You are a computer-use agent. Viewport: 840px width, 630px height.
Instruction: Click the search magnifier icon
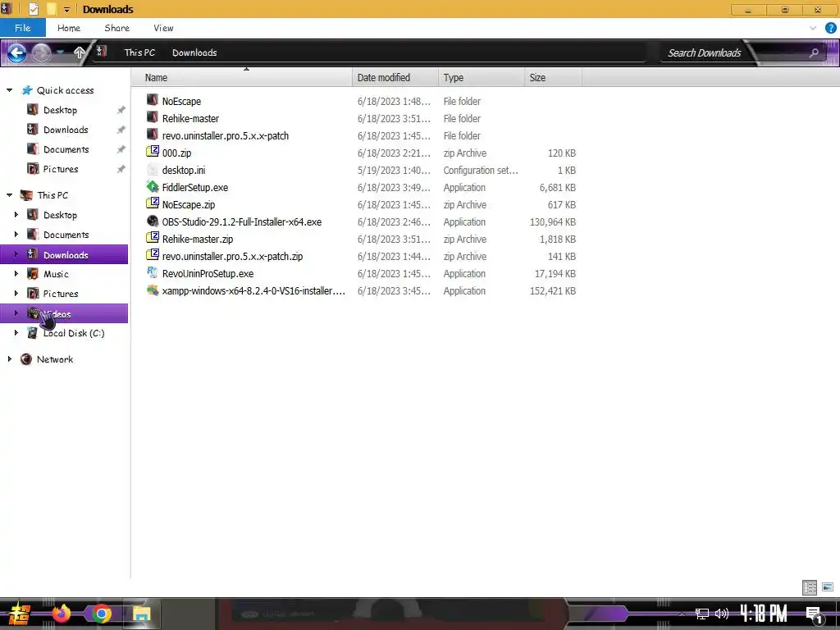click(x=814, y=52)
